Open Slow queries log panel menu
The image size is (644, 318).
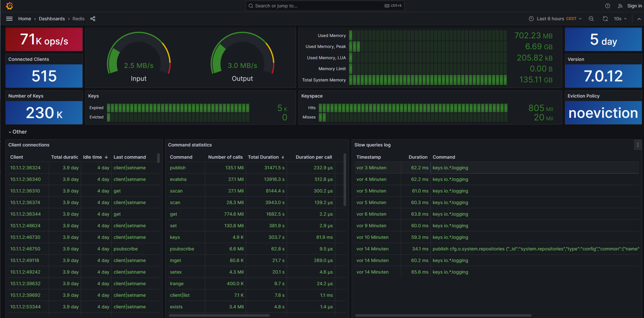(638, 145)
